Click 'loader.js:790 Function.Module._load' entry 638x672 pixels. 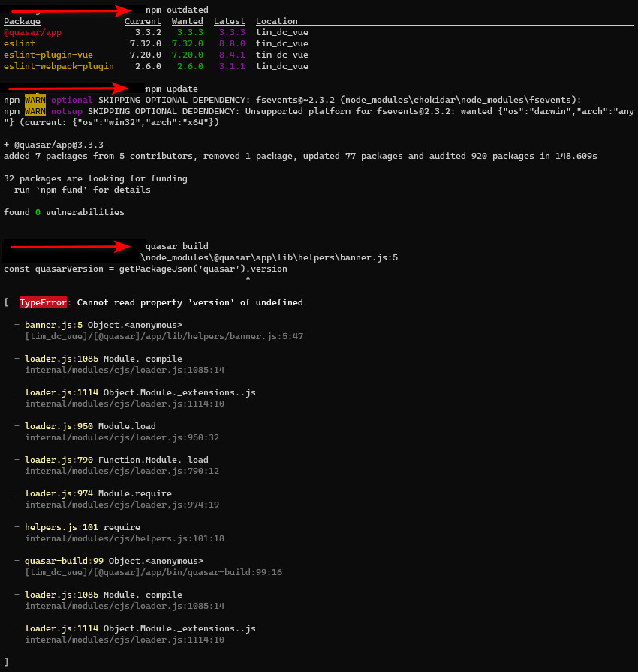(116, 460)
